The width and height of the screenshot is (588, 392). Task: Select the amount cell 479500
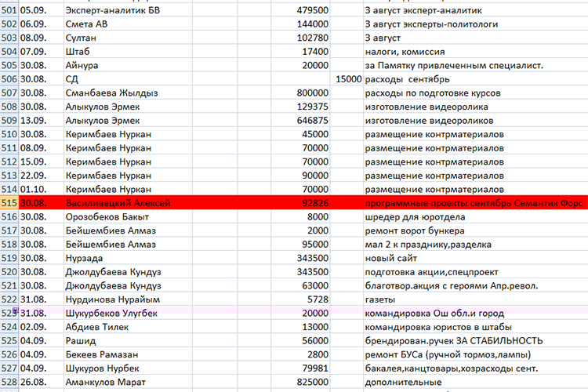tap(307, 10)
